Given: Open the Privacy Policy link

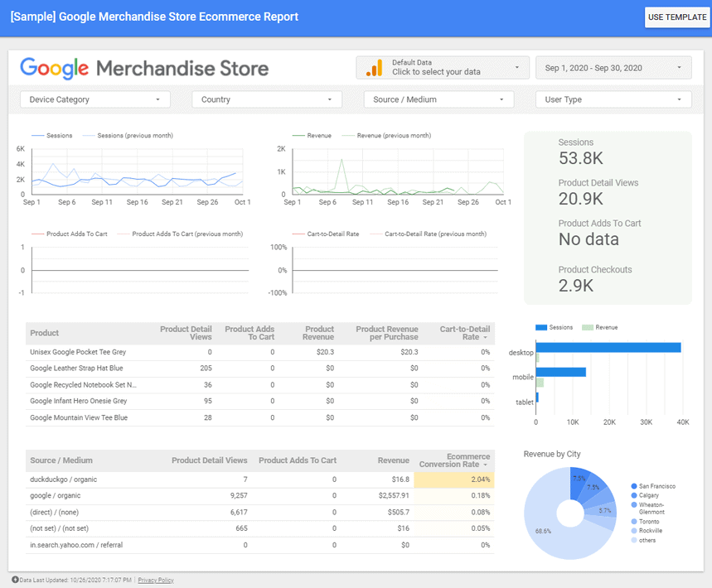Looking at the screenshot, I should point(155,580).
